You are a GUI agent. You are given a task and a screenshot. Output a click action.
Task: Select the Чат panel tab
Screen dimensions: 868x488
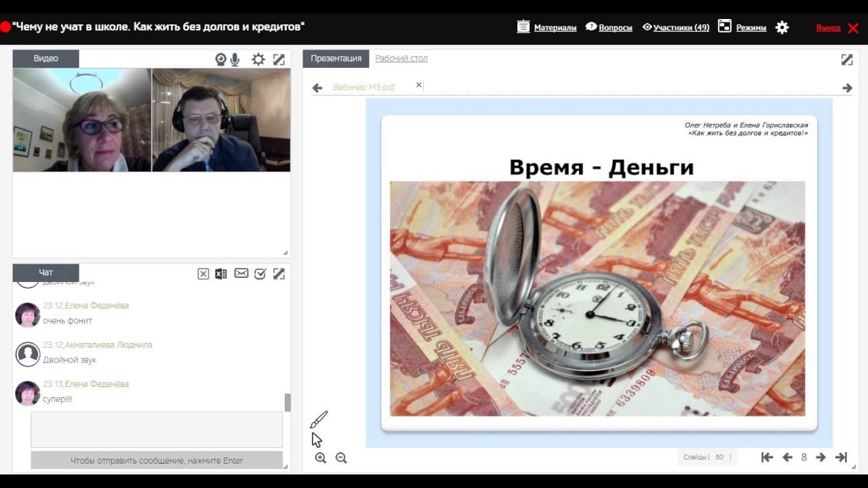pyautogui.click(x=46, y=272)
